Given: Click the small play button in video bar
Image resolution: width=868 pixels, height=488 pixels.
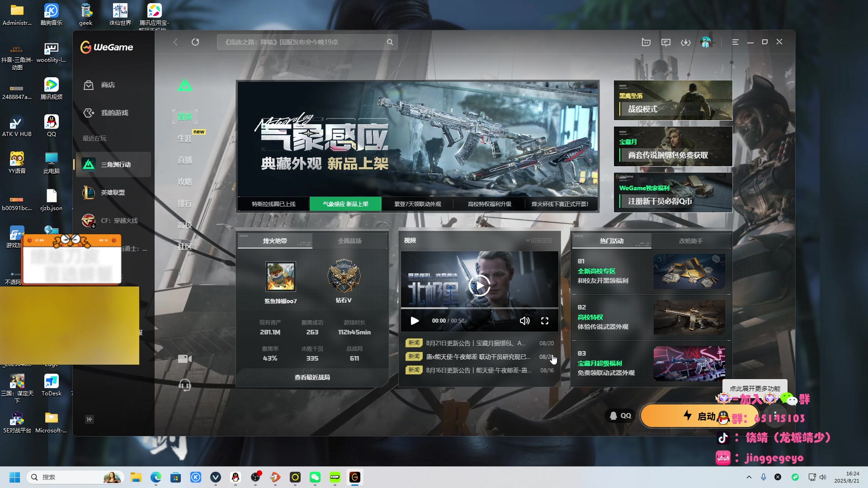Looking at the screenshot, I should click(415, 321).
